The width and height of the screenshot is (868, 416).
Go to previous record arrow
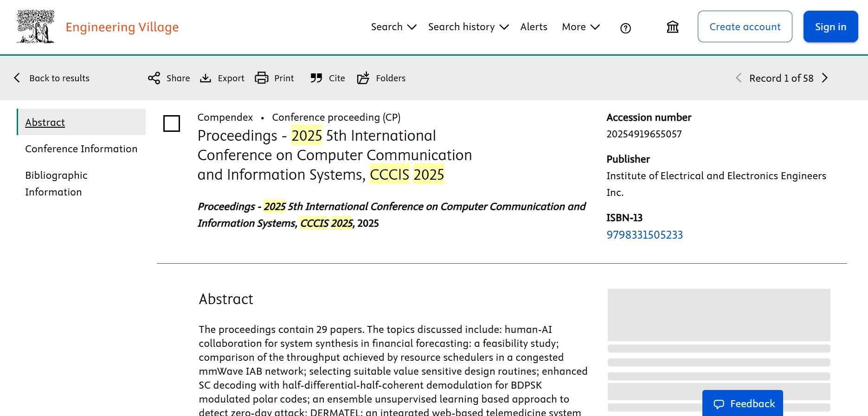[x=739, y=78]
